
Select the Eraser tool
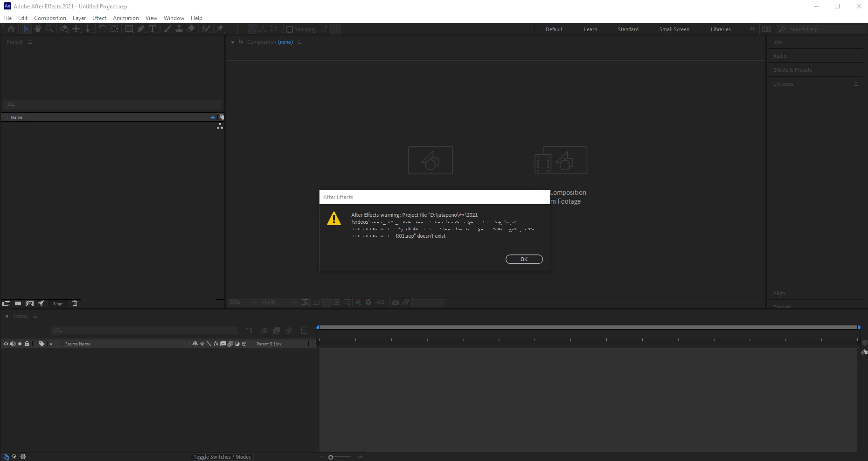[191, 29]
